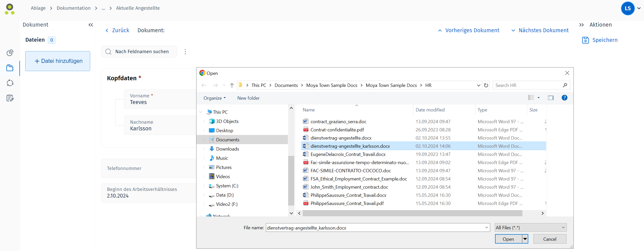Screen dimensions: 644x251
Task: Click the scroll-right arrow of file list
Action: 543,213
